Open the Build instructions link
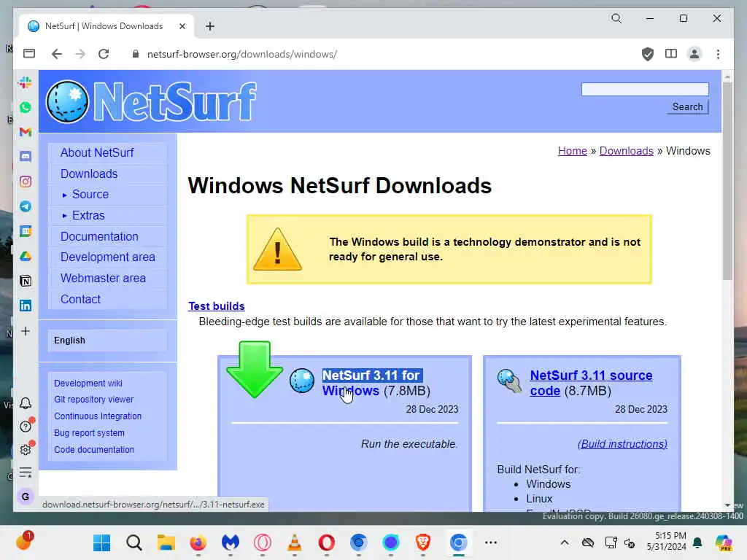The width and height of the screenshot is (747, 560). [x=622, y=444]
